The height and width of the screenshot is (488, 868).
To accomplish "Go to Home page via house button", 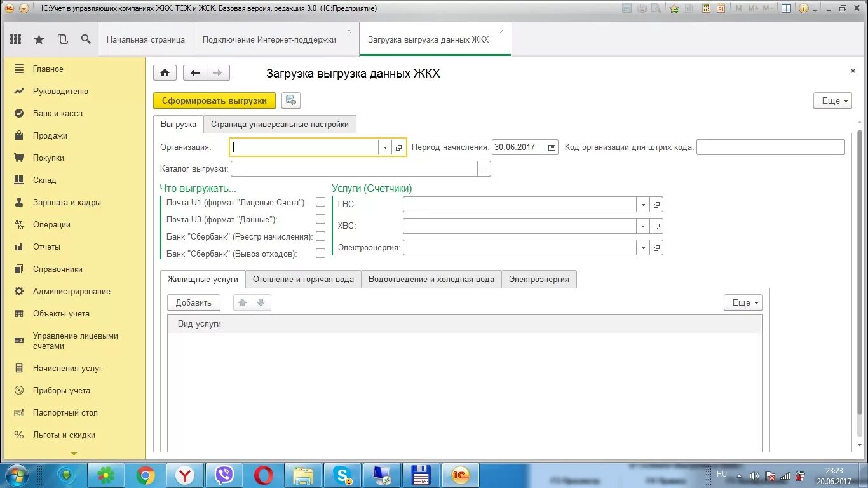I will click(165, 73).
